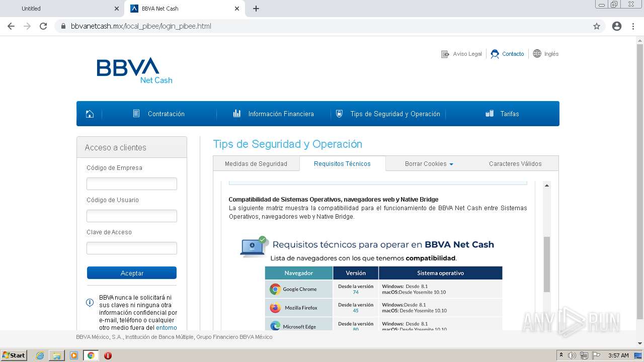Click the address bar URL
644x362 pixels.
point(141,26)
